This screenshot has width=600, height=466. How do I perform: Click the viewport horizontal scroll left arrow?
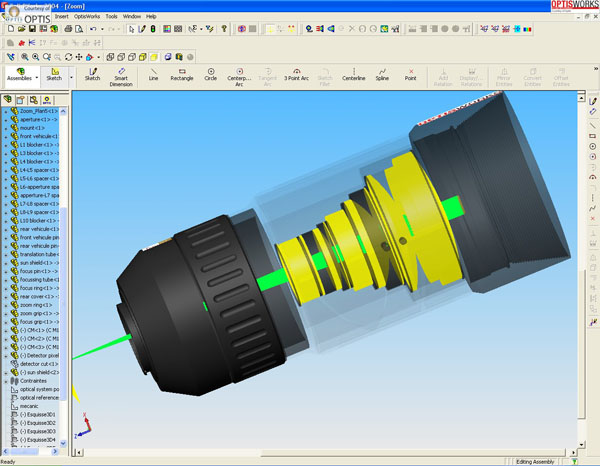click(x=78, y=453)
